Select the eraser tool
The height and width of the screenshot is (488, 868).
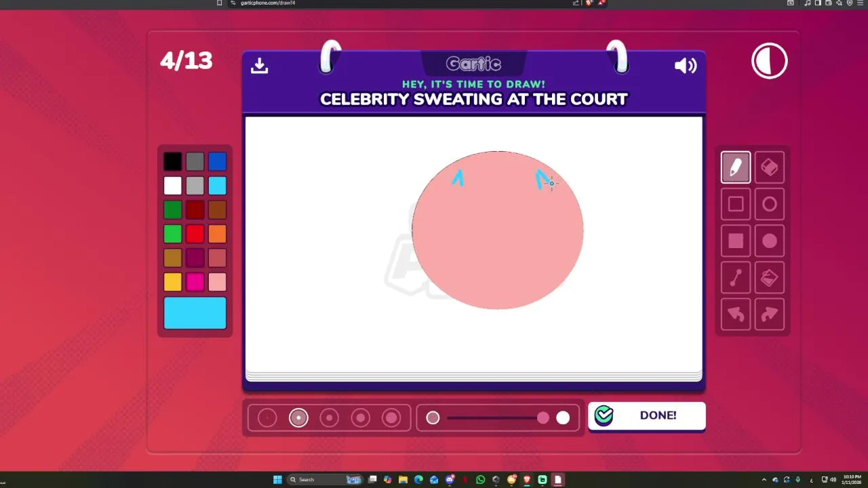[x=770, y=167]
